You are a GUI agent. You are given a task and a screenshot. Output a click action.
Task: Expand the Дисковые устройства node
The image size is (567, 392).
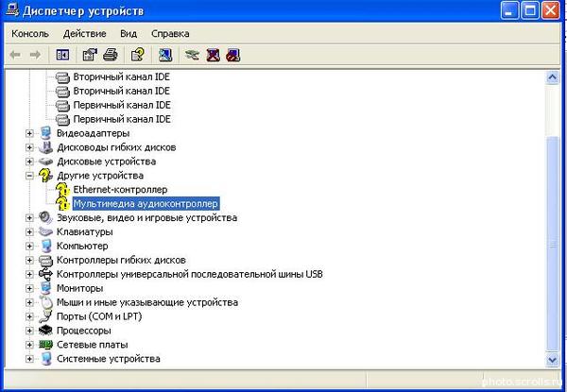point(29,162)
